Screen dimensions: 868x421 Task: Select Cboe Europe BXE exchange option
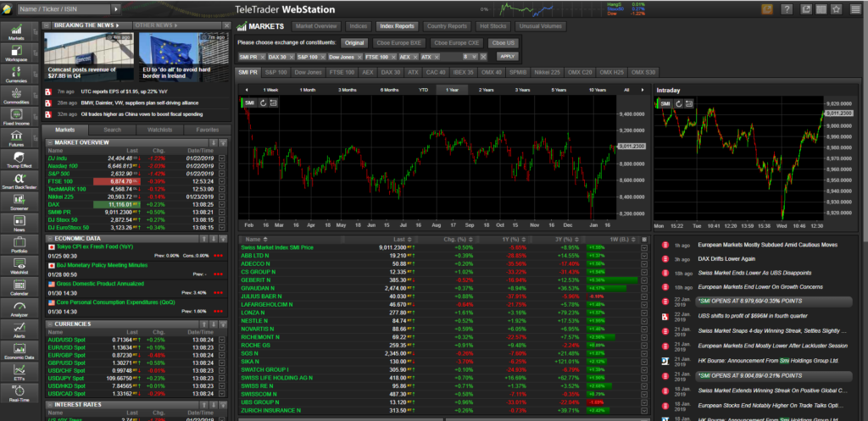(x=398, y=43)
